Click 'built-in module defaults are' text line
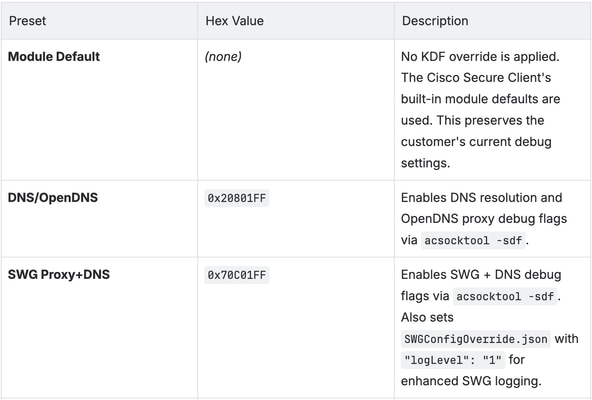The image size is (592, 400). [481, 99]
